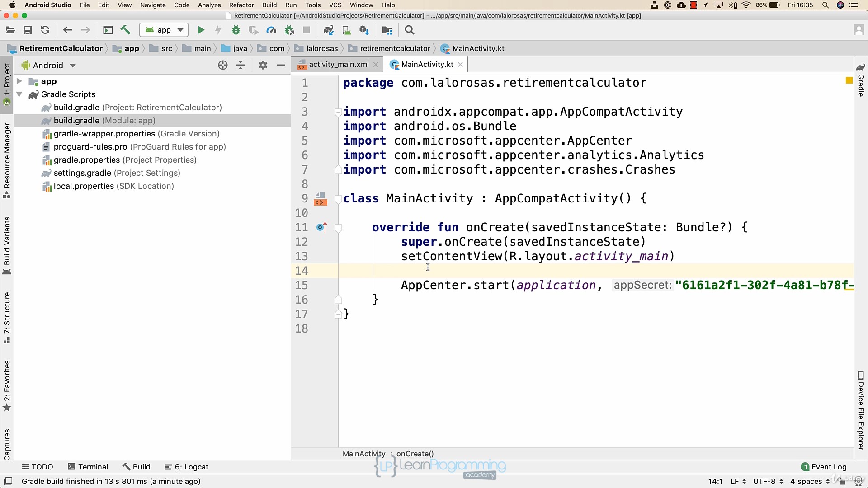Viewport: 868px width, 488px height.
Task: Click the Save All disk icon
Action: click(x=28, y=30)
